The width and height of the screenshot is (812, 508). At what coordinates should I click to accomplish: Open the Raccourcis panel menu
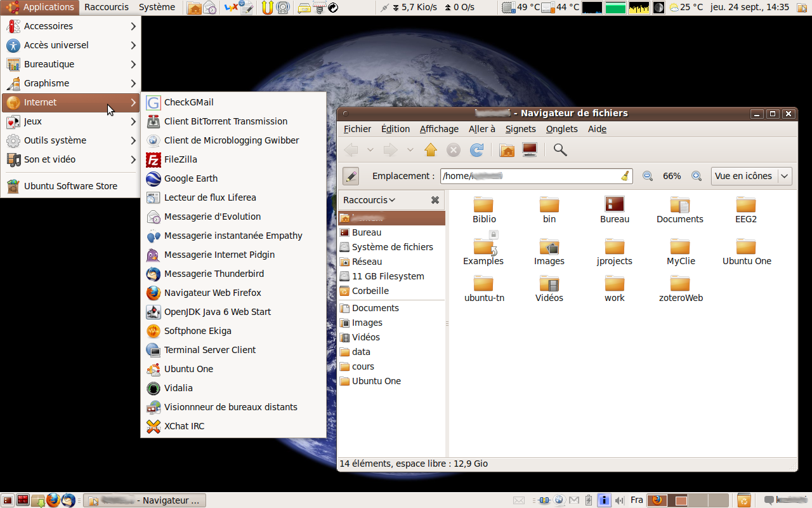(x=107, y=7)
